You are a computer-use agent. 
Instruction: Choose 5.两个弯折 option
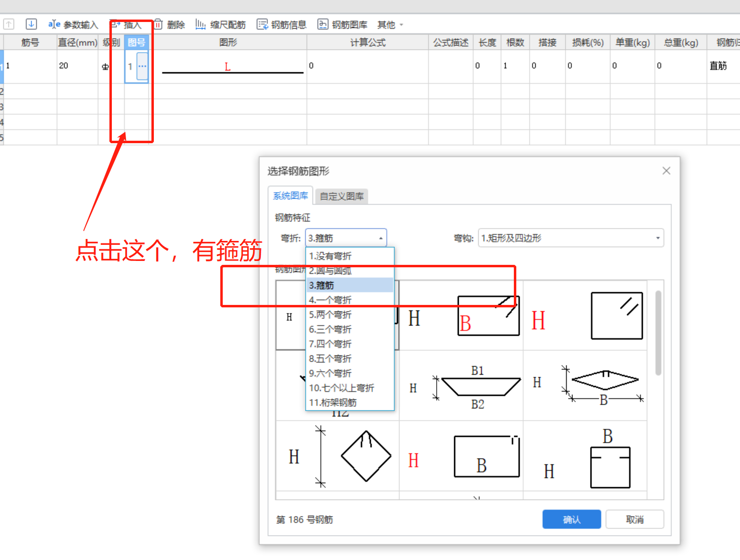(x=350, y=315)
